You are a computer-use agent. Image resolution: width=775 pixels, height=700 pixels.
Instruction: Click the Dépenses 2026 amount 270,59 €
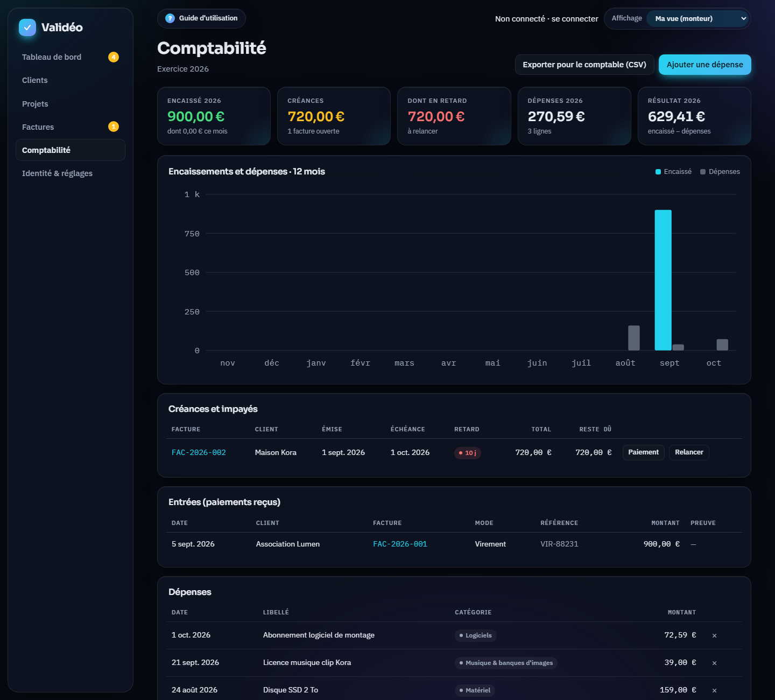click(x=556, y=116)
